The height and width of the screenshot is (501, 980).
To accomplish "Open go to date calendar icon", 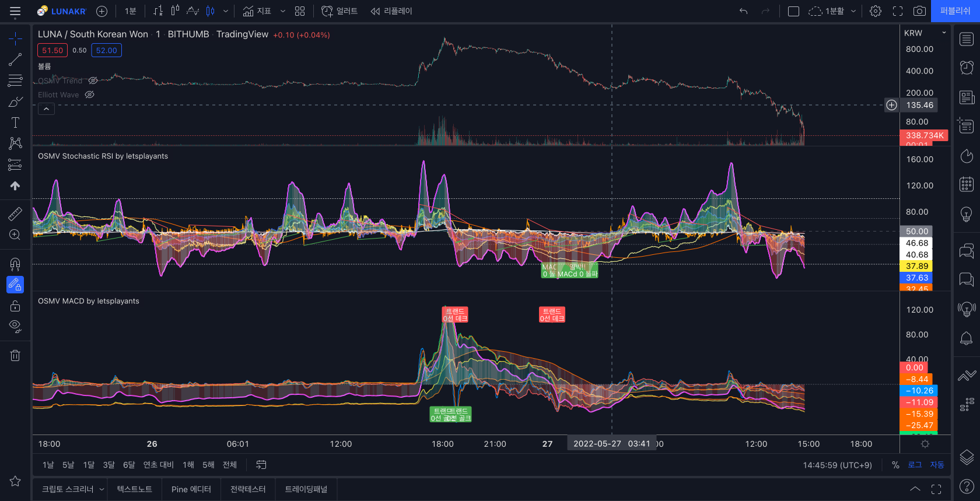I will (261, 465).
